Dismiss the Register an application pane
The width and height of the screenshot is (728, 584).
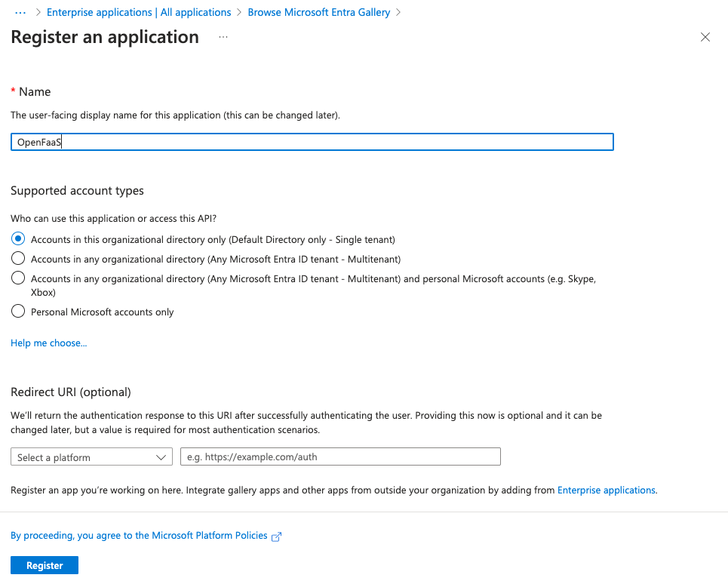coord(705,36)
